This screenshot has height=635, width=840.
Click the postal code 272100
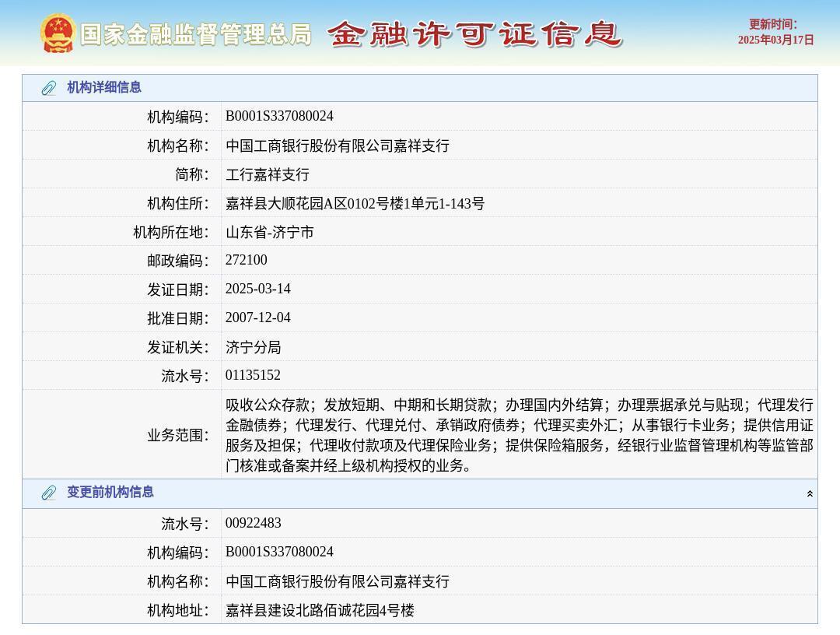pyautogui.click(x=246, y=261)
